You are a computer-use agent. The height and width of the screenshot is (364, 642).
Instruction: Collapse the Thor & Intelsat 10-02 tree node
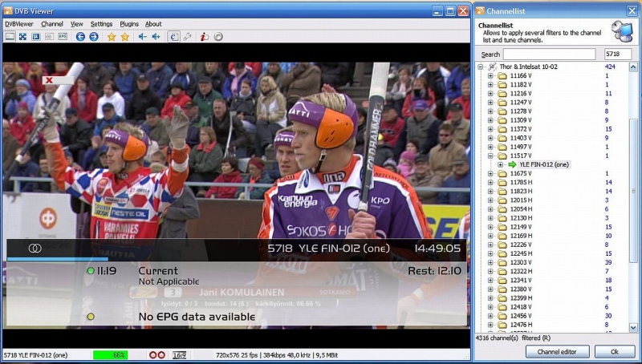tap(480, 67)
